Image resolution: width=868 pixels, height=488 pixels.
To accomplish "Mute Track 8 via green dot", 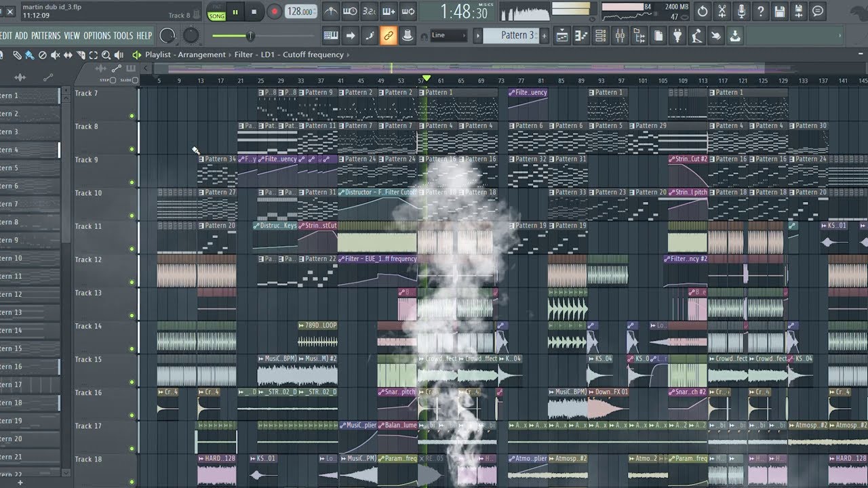I will 132,149.
